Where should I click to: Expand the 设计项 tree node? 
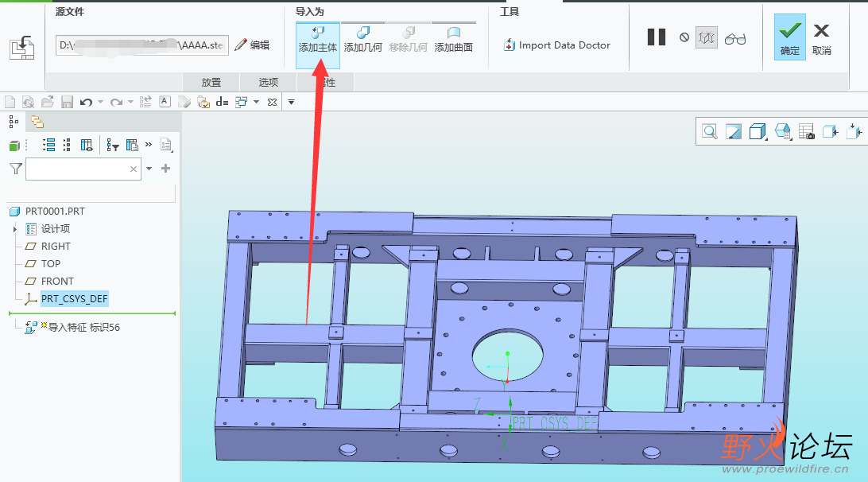[15, 229]
